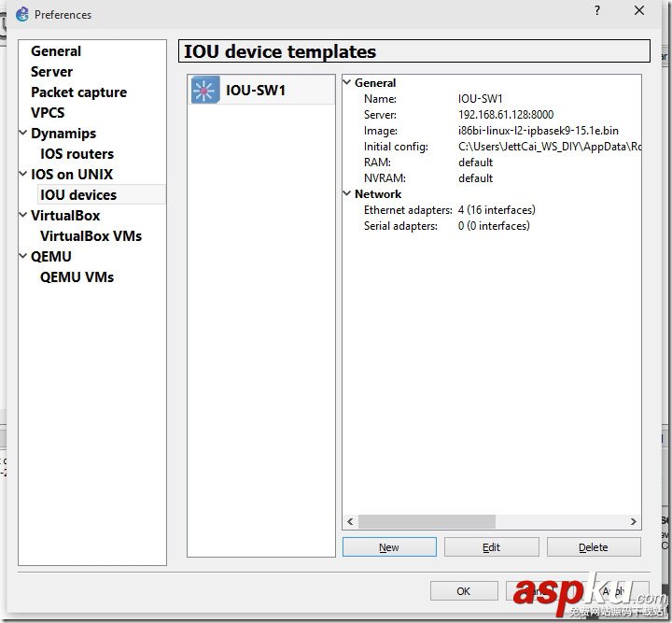The height and width of the screenshot is (623, 672).
Task: Collapse the Dynamips tree section
Action: pos(23,133)
